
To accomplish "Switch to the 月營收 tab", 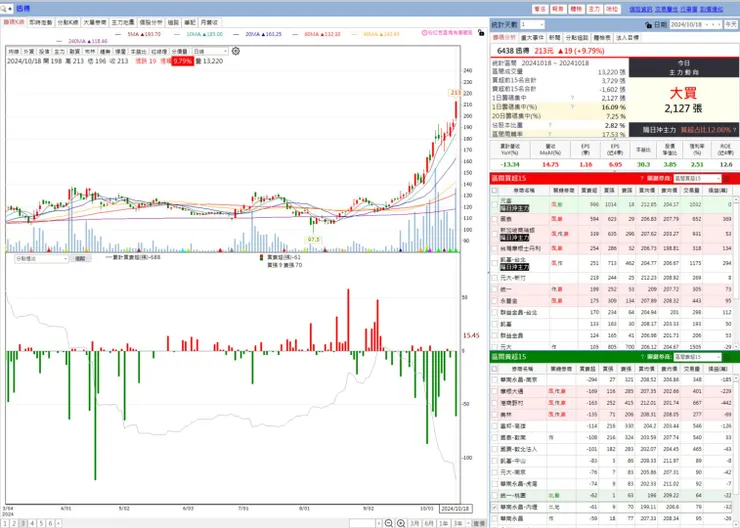I will (x=209, y=22).
